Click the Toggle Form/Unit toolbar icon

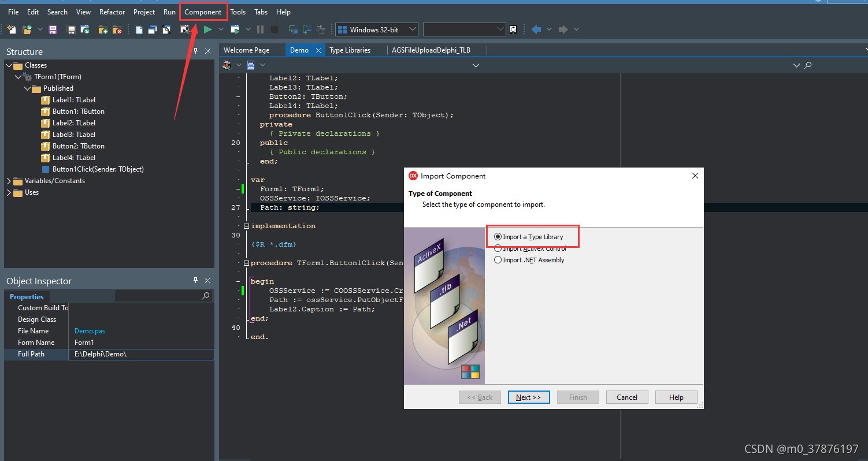(166, 29)
